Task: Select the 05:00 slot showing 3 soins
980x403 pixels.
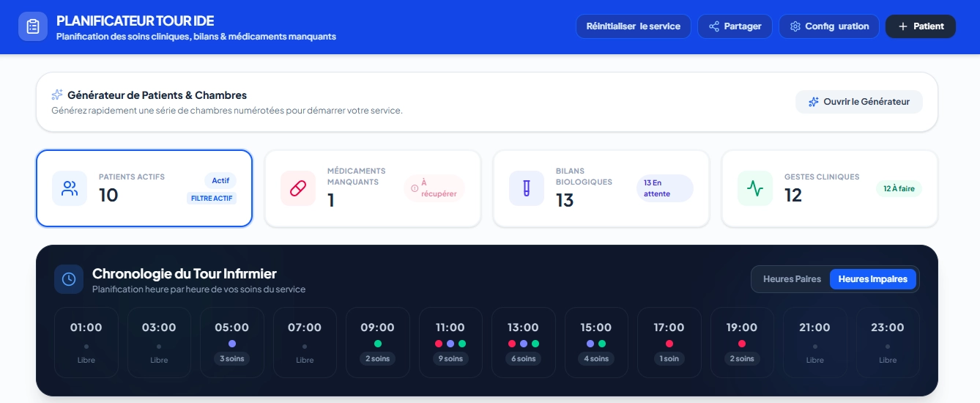Action: [231, 342]
